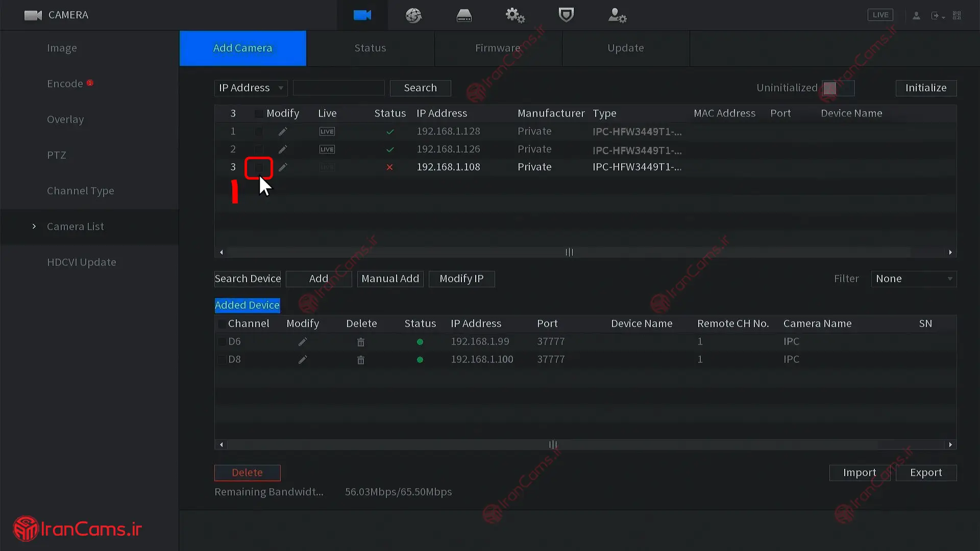Select Added Device tab
Viewport: 980px width, 551px height.
[x=247, y=305]
